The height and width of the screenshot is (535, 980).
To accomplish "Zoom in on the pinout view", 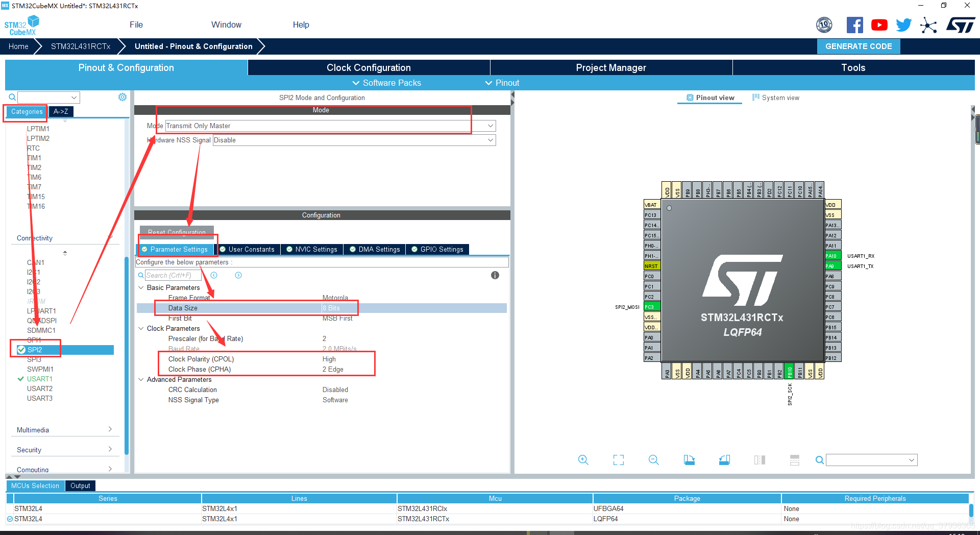I will tap(583, 460).
